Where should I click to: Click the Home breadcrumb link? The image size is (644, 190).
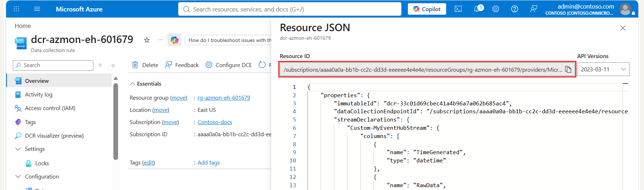[x=23, y=26]
